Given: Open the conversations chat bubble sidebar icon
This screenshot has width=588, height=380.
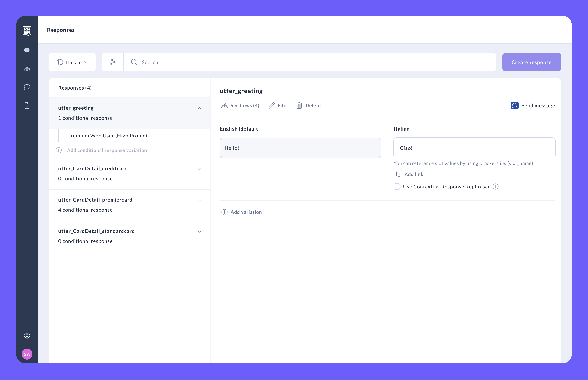Looking at the screenshot, I should (27, 87).
